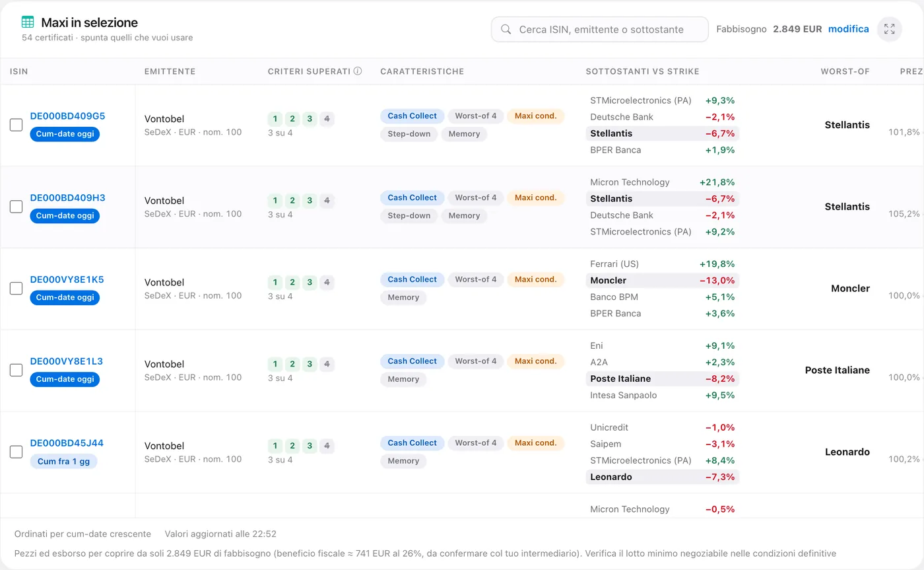Viewport: 924px width, 570px height.
Task: Click the Cum fra 1 gg badge
Action: coord(63,462)
